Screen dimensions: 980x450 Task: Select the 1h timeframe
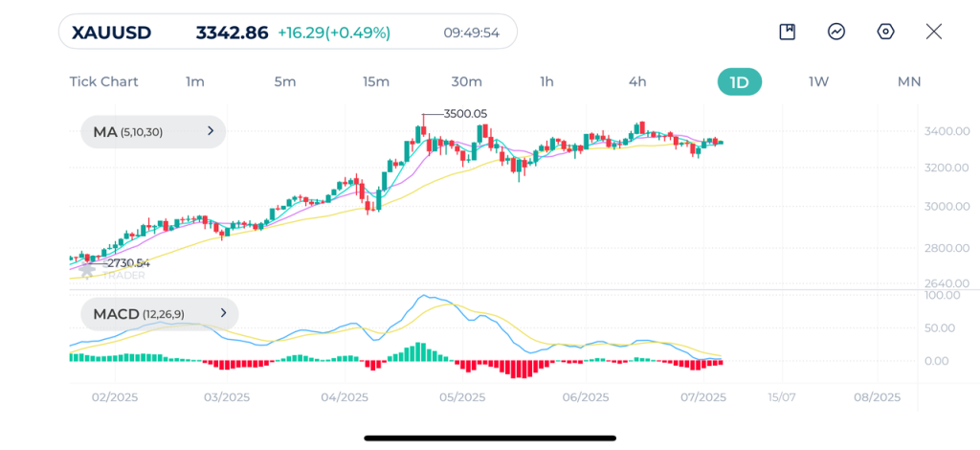coord(546,81)
